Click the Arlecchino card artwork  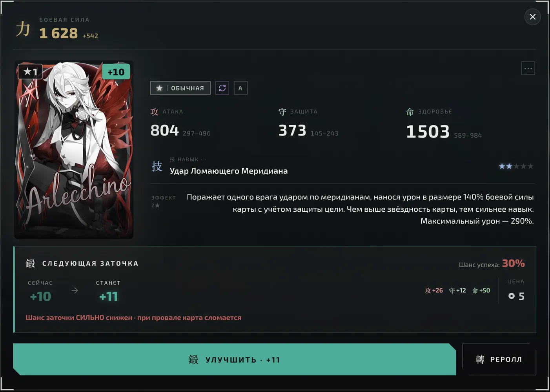(x=74, y=150)
